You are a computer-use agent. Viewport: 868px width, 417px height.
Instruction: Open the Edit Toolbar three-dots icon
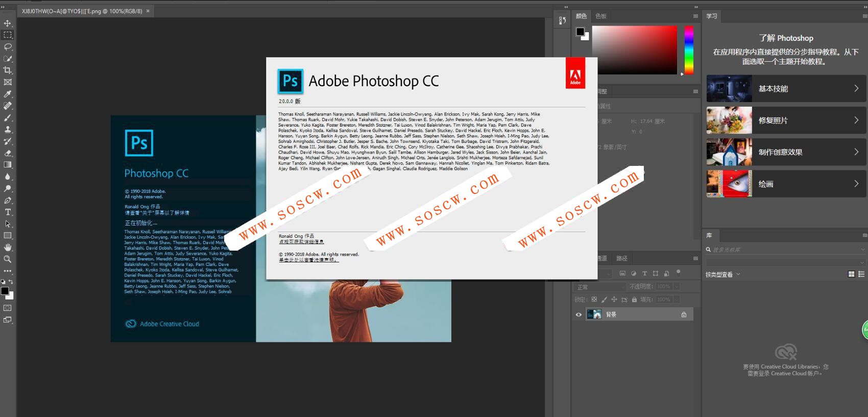point(8,271)
